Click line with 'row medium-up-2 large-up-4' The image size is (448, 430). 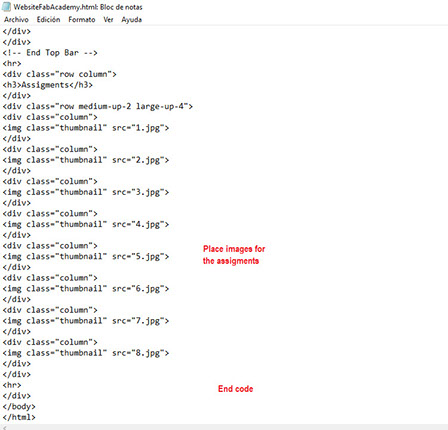point(98,106)
